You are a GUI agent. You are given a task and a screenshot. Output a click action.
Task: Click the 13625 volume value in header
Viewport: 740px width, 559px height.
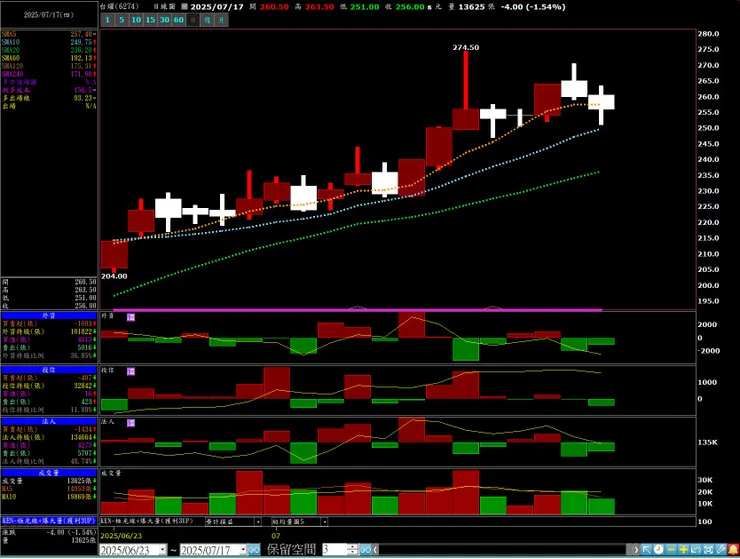click(x=470, y=7)
